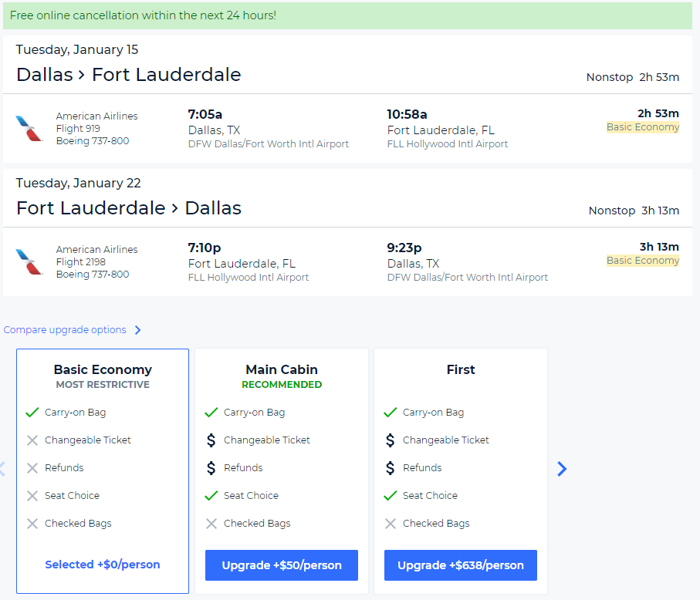This screenshot has width=700, height=600.
Task: Click the green checkmark for First Seat Choice
Action: pos(391,495)
